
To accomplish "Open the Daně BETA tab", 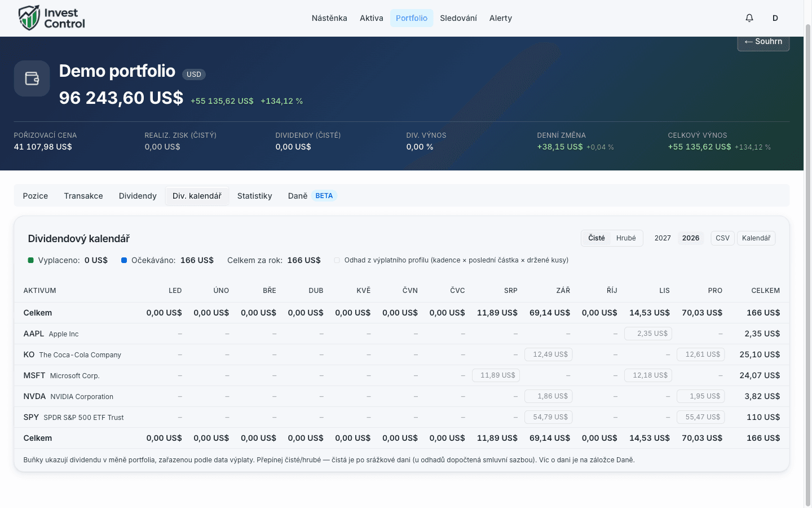I will click(312, 196).
